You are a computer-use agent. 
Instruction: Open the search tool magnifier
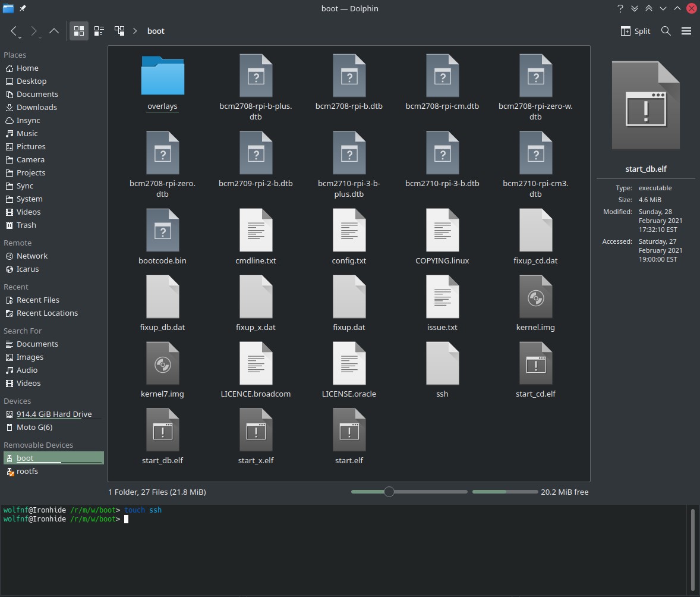[666, 31]
